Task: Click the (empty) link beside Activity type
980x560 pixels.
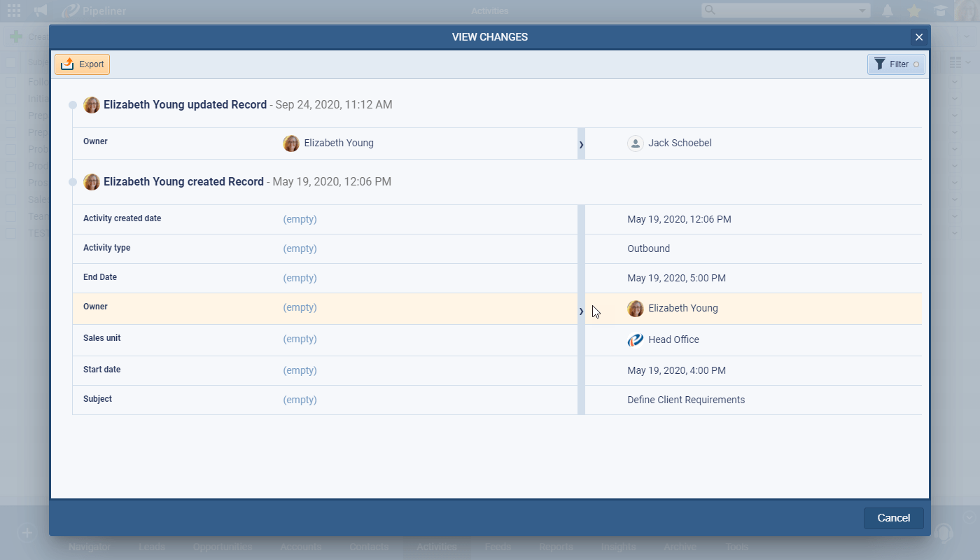Action: (300, 248)
